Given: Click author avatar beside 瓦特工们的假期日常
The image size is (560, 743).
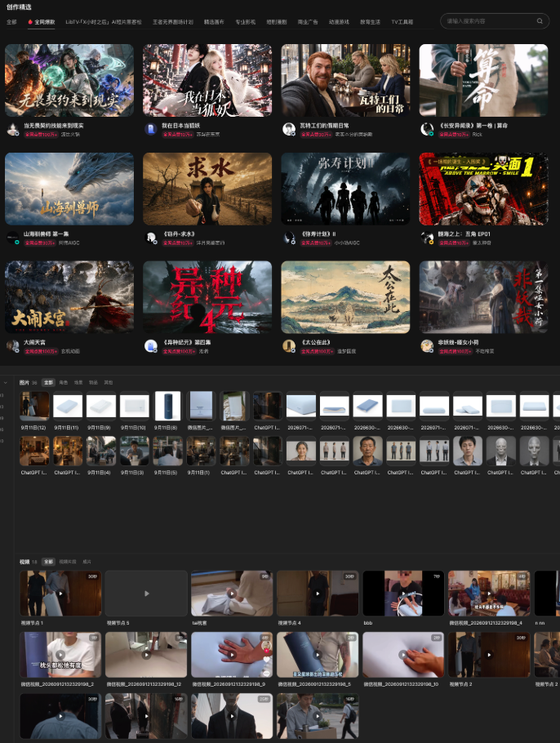Looking at the screenshot, I should [289, 129].
